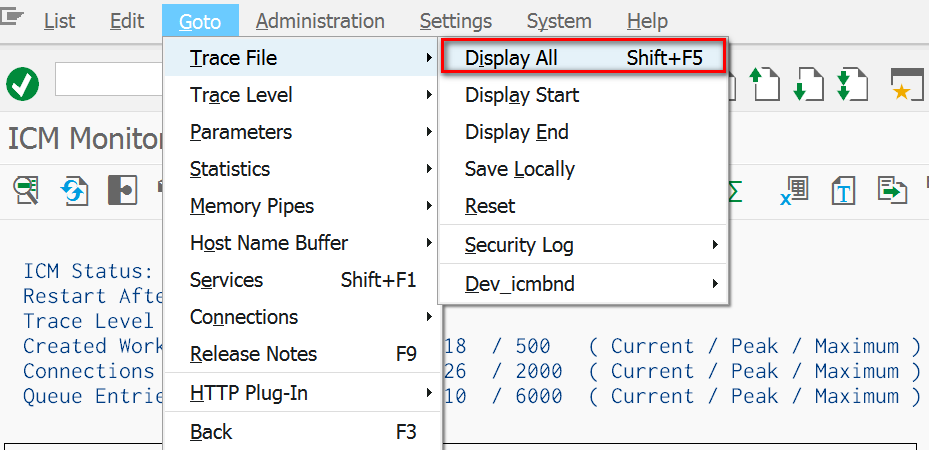Select Reset in Trace File submenu
The height and width of the screenshot is (450, 929).
coord(583,206)
